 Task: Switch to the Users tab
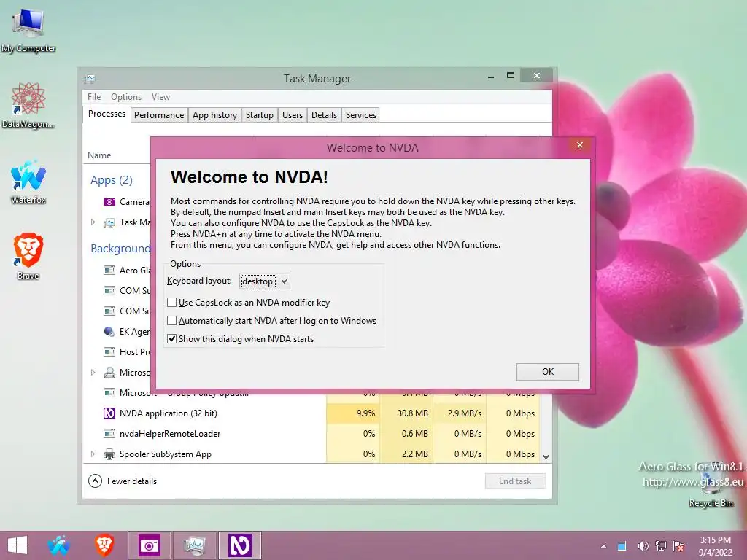[x=292, y=114]
